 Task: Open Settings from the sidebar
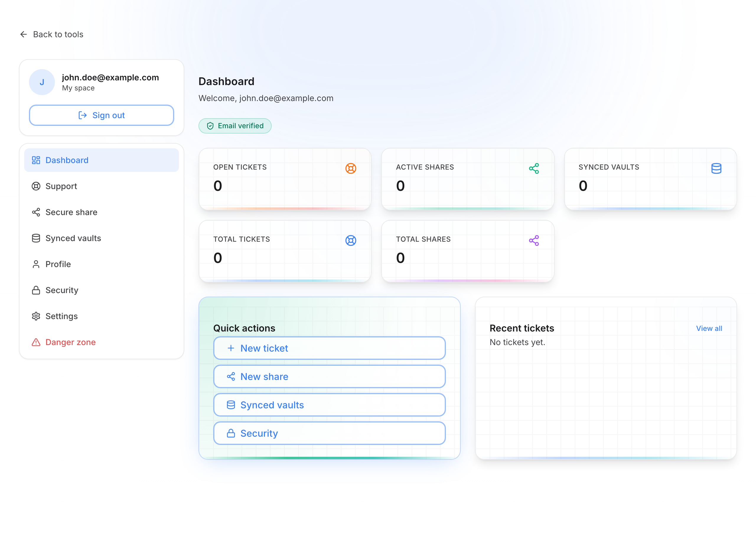[x=102, y=316]
